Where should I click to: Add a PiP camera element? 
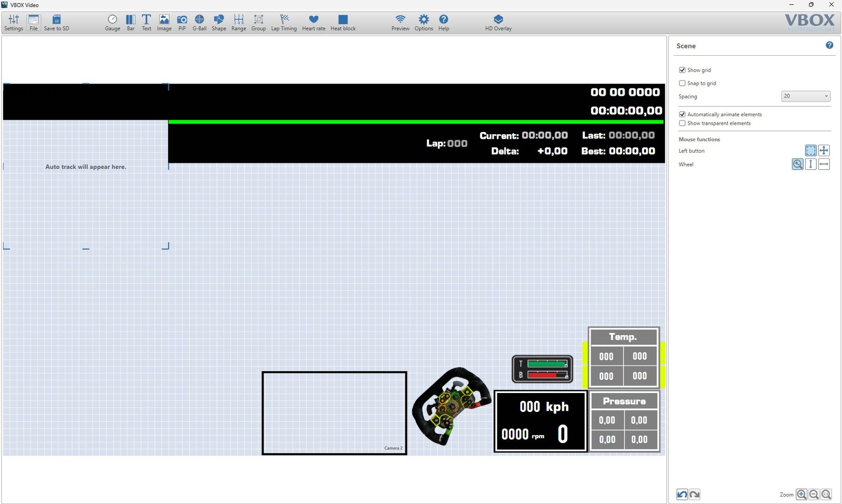pyautogui.click(x=182, y=23)
